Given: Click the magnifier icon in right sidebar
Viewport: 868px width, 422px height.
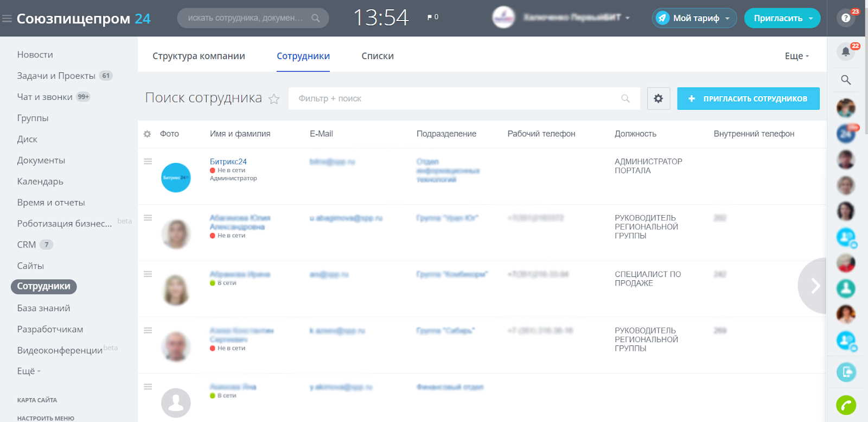Looking at the screenshot, I should point(845,80).
